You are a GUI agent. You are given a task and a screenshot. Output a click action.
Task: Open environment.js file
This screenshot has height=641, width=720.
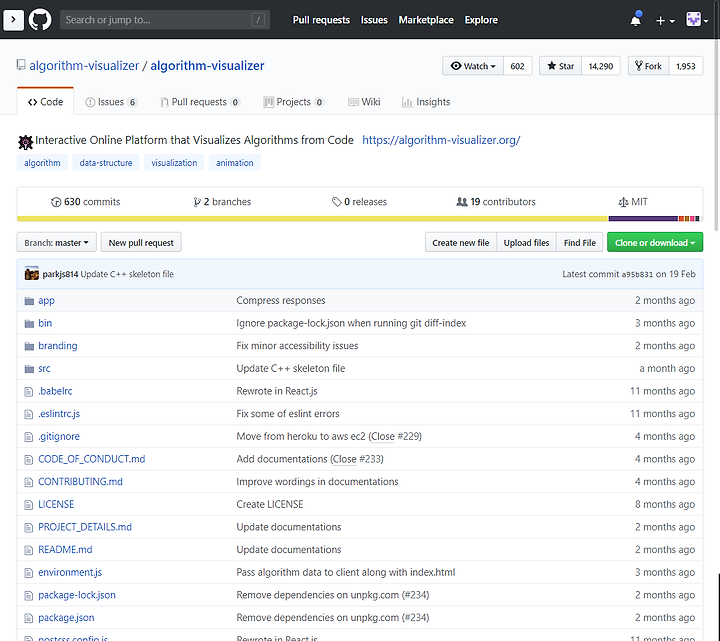coord(70,573)
